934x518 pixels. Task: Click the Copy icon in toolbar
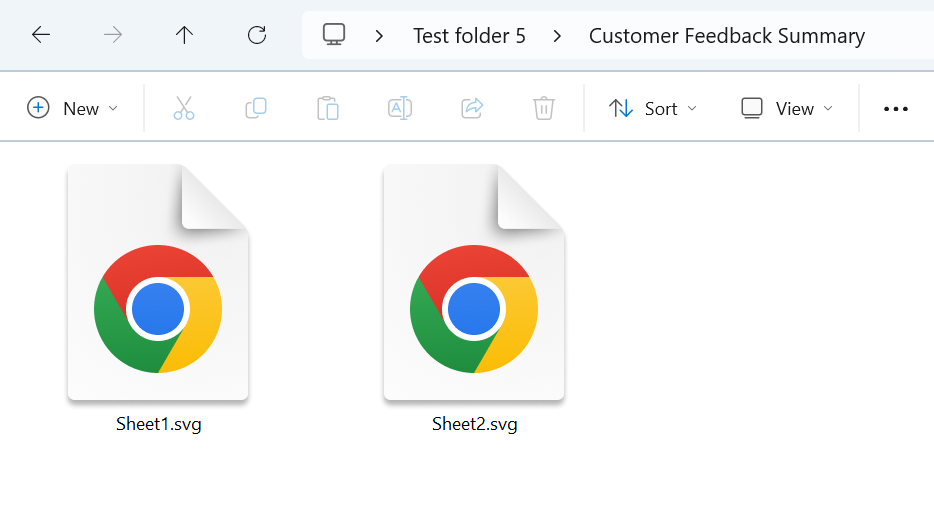point(256,108)
